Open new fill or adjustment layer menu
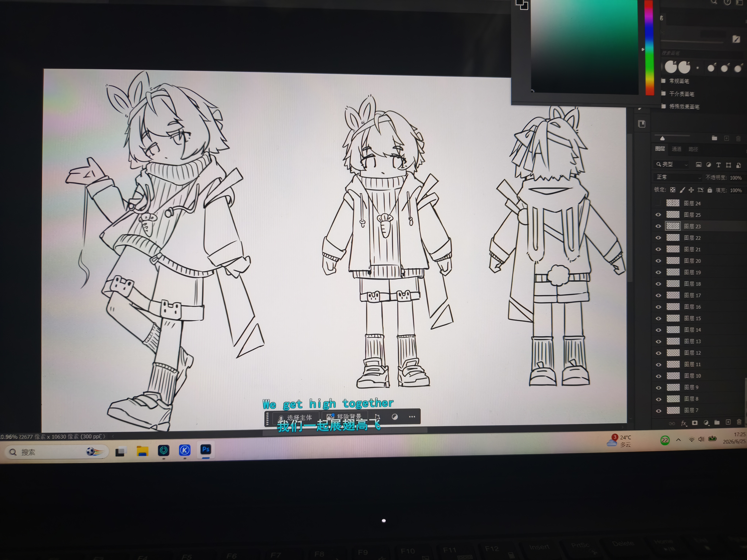This screenshot has height=560, width=747. tap(706, 423)
